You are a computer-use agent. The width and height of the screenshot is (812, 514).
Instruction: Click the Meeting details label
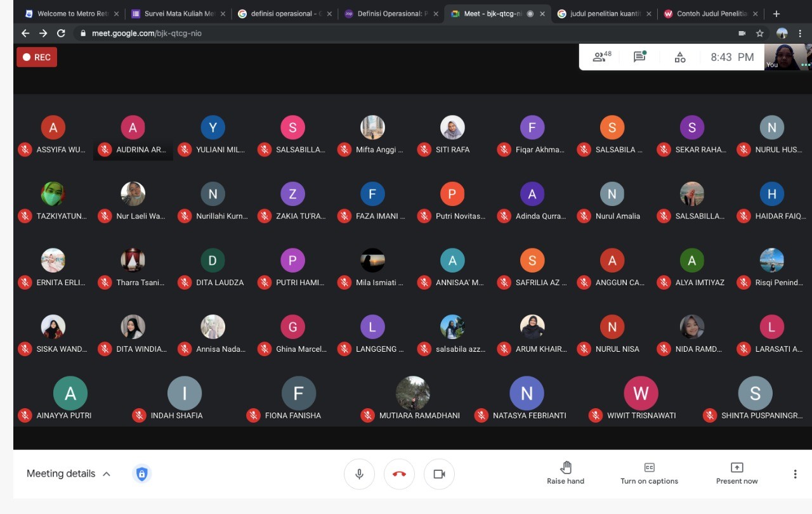(61, 473)
